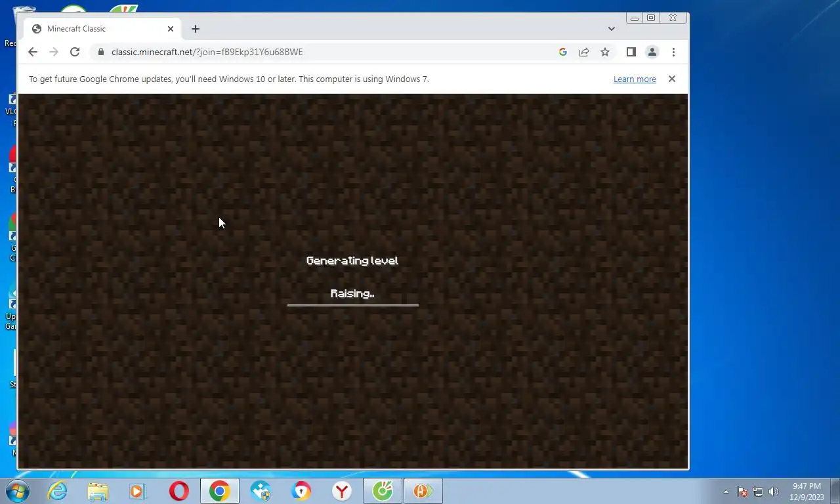The image size is (840, 504).
Task: Open the Learn more link
Action: (635, 79)
